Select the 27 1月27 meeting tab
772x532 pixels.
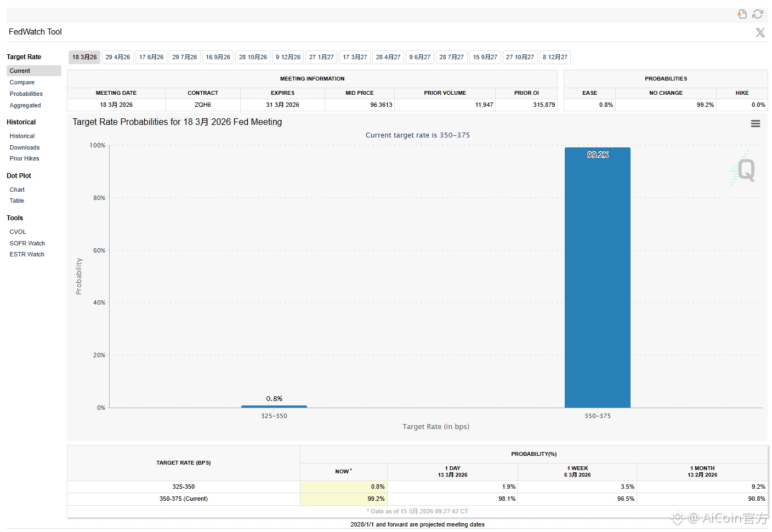(x=321, y=58)
